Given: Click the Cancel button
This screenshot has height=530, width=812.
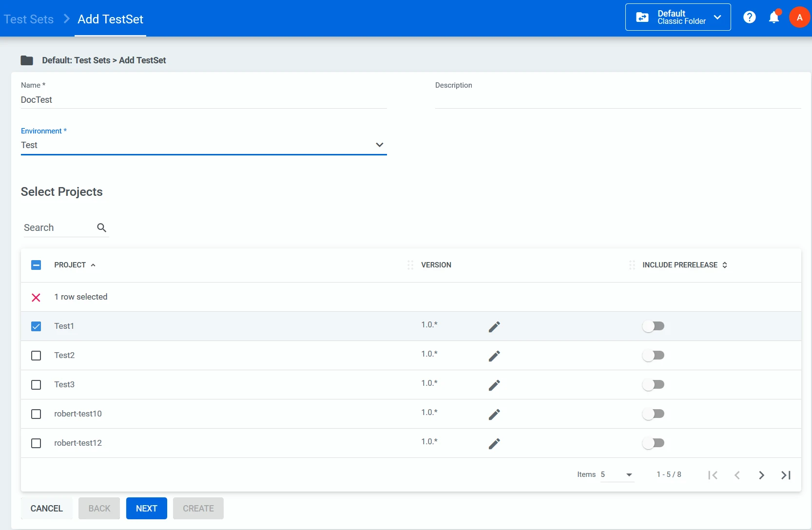Looking at the screenshot, I should pos(47,509).
